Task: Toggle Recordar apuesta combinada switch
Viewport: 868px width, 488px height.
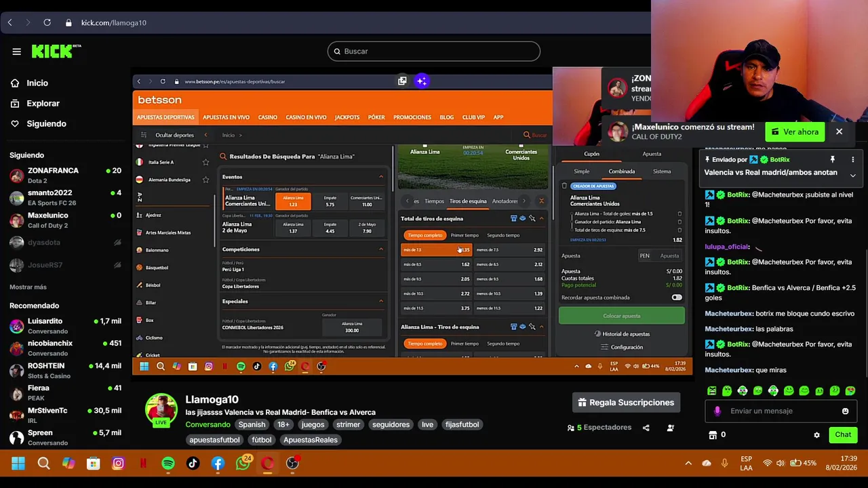Action: [677, 298]
